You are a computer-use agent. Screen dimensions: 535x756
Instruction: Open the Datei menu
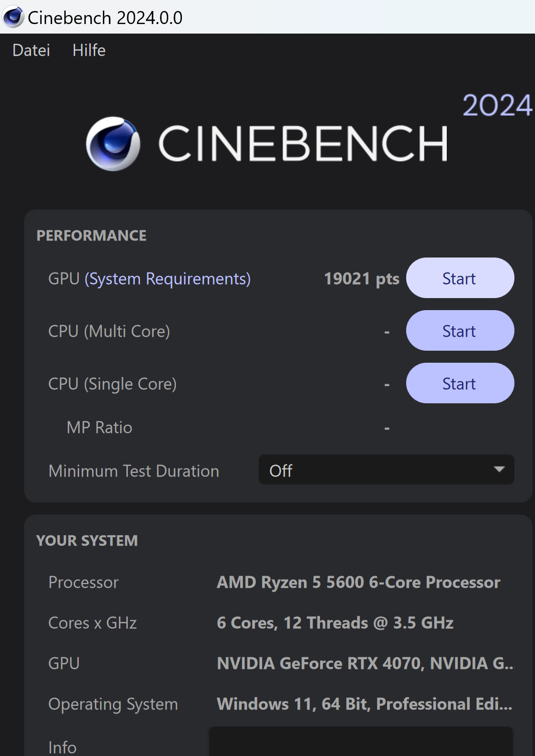click(31, 50)
